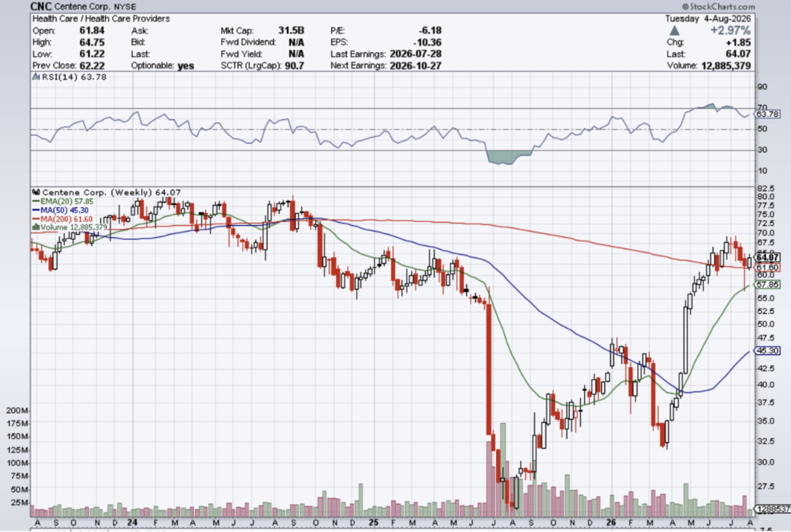The image size is (791, 532).
Task: Click the MA(200) 61.60 legend entry
Action: coord(66,219)
